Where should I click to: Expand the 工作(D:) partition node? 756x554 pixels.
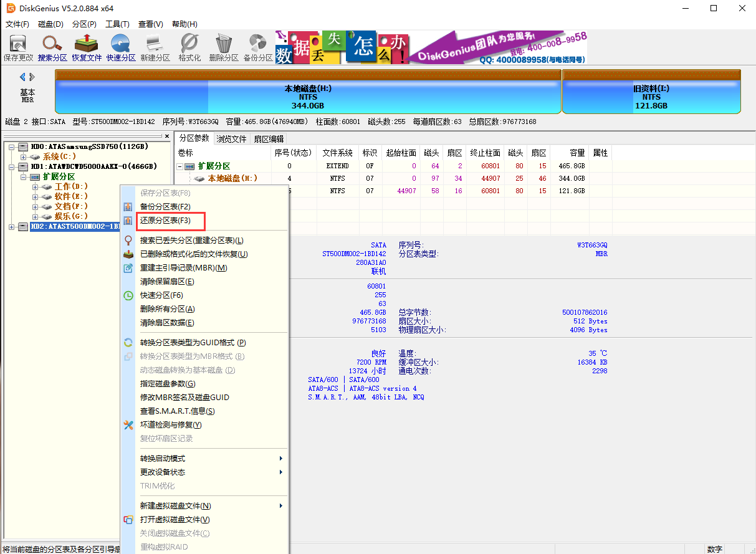(36, 187)
